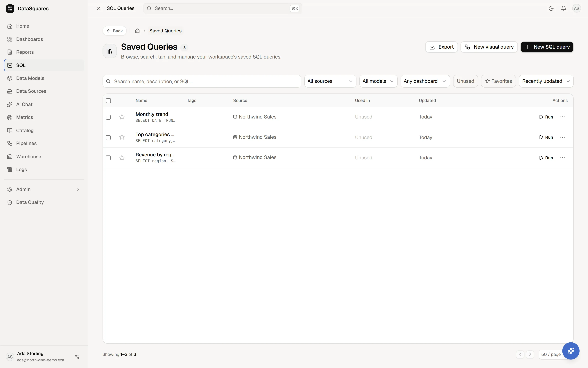Open Data Models in the sidebar
The image size is (588, 368).
44,78
